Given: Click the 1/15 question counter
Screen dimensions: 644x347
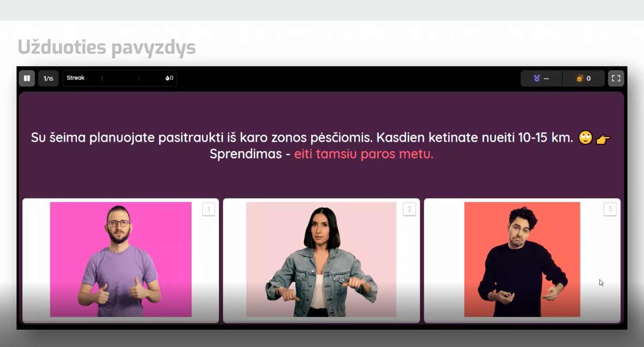Looking at the screenshot, I should pos(48,78).
